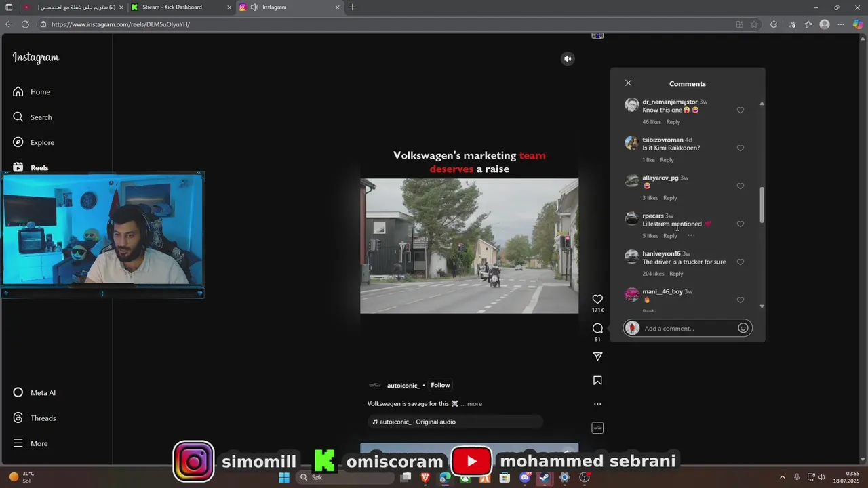Close the Comments panel
The image size is (868, 488).
point(628,83)
